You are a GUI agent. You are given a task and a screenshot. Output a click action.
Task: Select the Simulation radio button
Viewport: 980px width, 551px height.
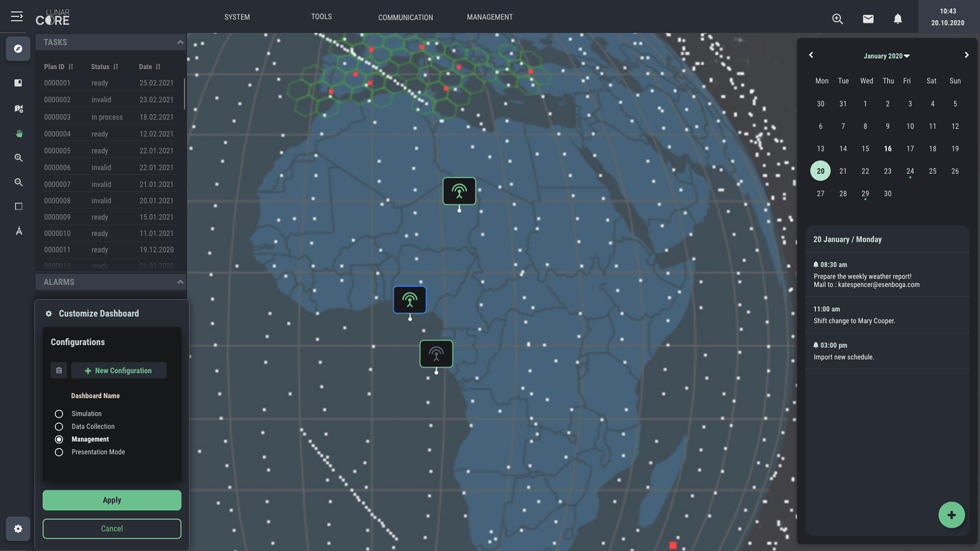tap(59, 414)
